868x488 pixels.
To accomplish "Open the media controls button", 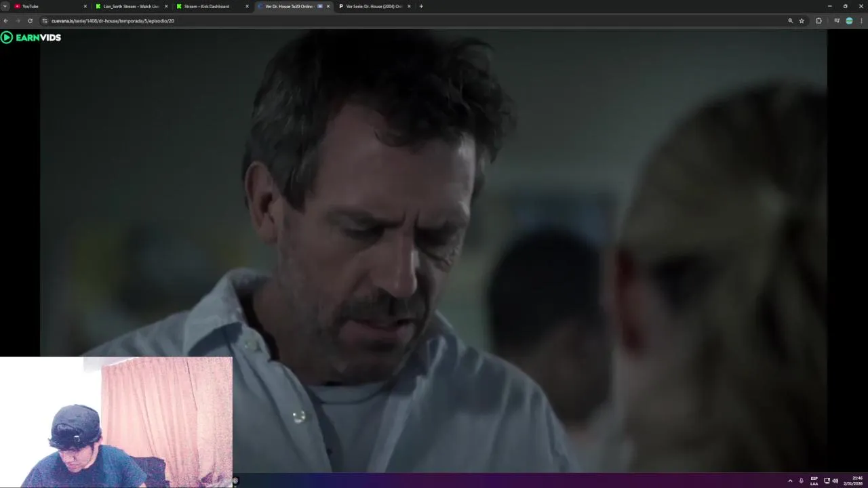I will 837,21.
